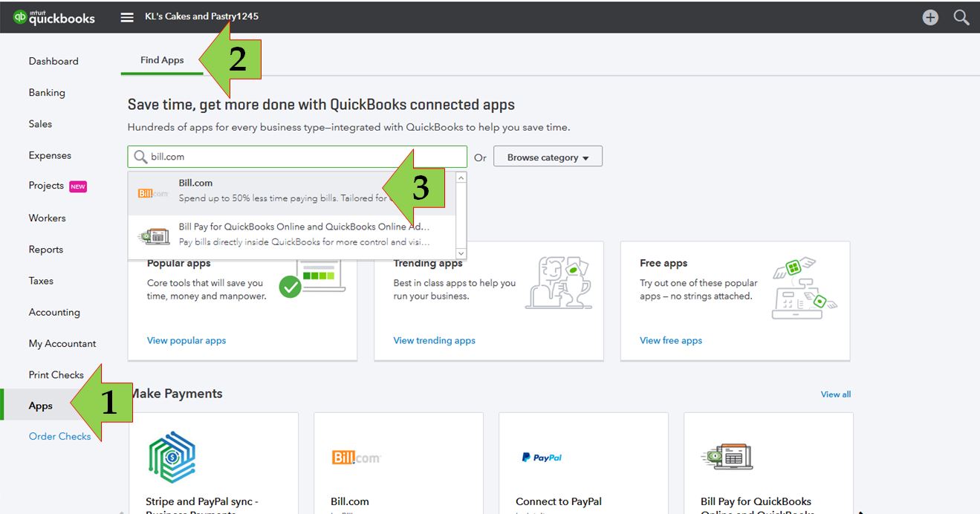Select the Bill.com search suggestion
Viewport: 980px width, 514px height.
(292, 193)
